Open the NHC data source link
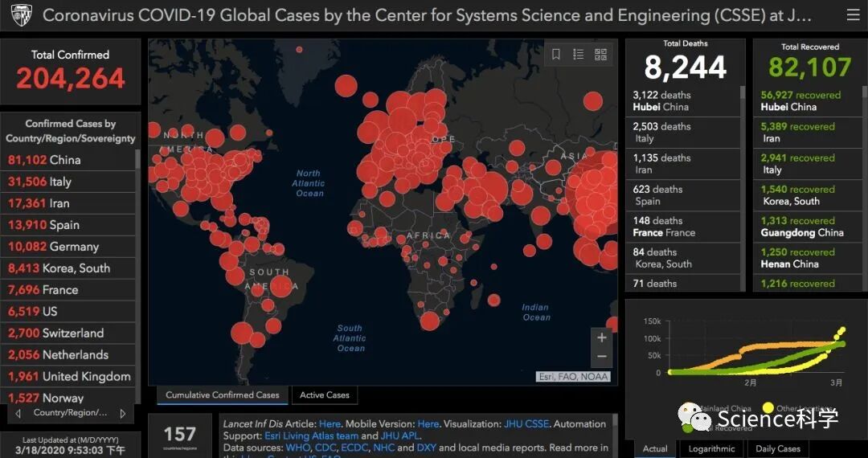The width and height of the screenshot is (868, 458). [384, 448]
